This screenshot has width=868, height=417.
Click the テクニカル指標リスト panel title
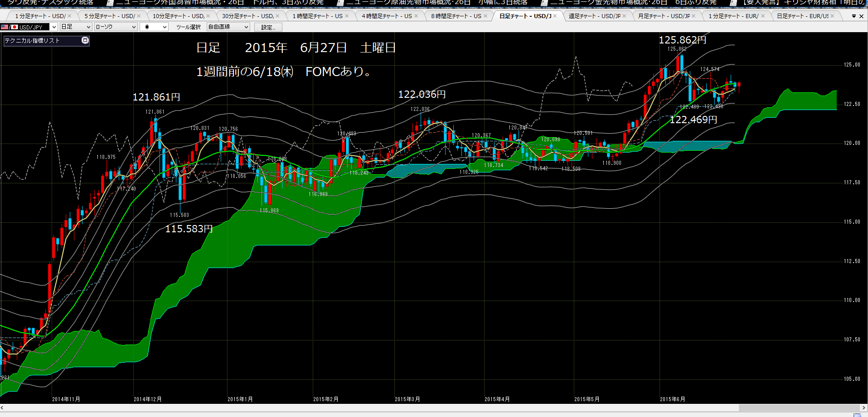(32, 40)
